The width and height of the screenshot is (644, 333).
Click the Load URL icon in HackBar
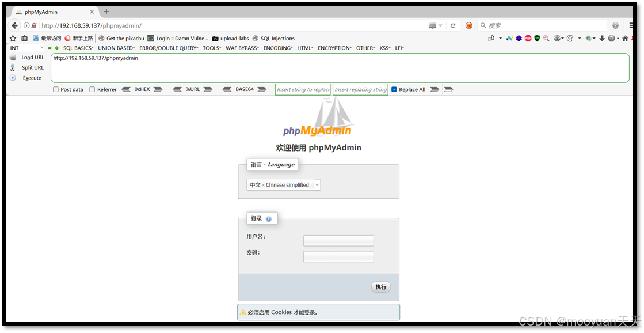pyautogui.click(x=13, y=58)
